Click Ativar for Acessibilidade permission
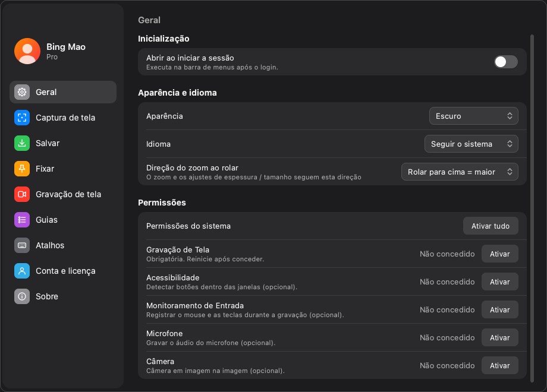Screen dimensions: 547x392 pos(499,282)
